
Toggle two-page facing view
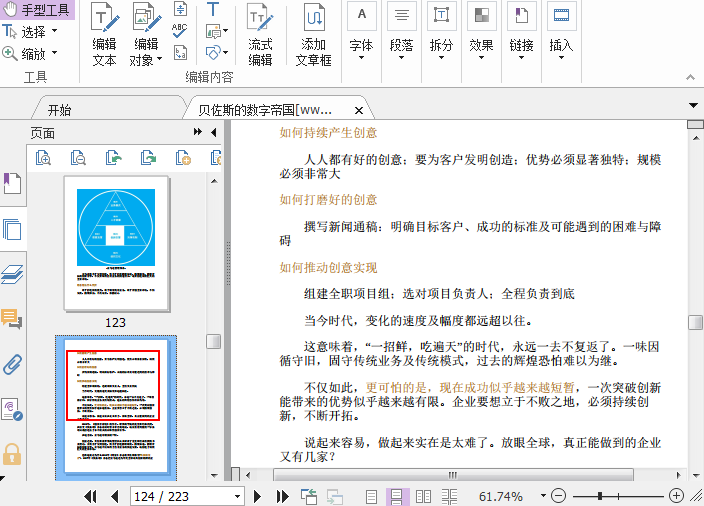[423, 496]
